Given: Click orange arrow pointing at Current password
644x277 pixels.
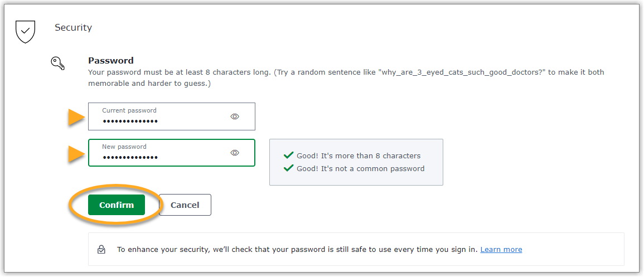Looking at the screenshot, I should pos(76,118).
